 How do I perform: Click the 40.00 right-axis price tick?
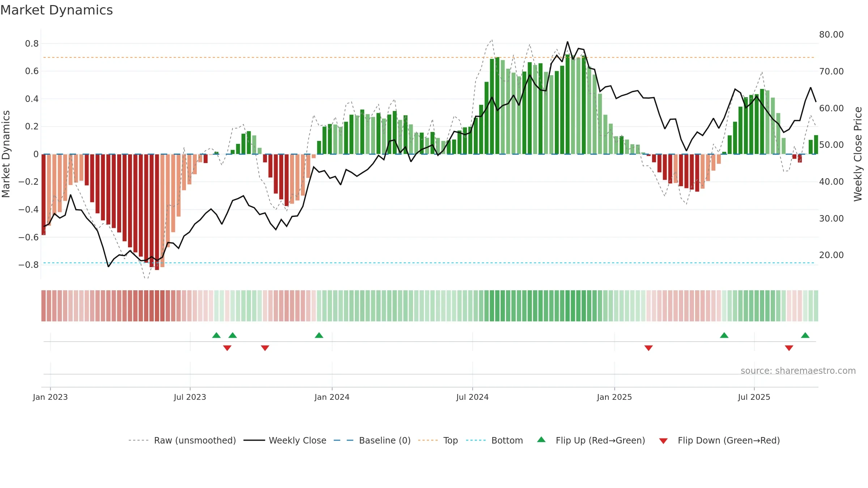tap(831, 182)
